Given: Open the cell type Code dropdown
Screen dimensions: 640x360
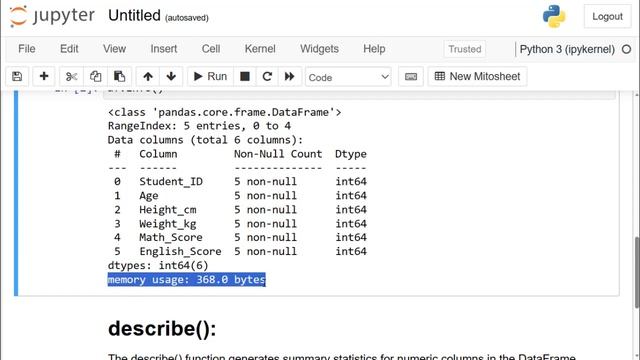Looking at the screenshot, I should tap(348, 77).
